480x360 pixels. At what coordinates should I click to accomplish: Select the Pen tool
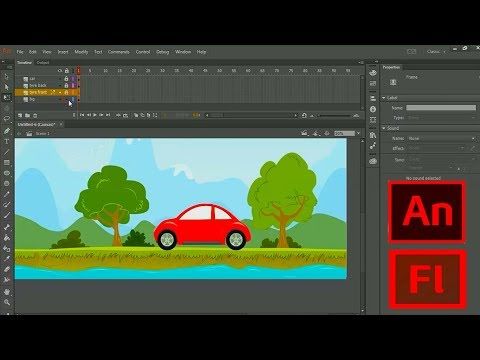pos(6,131)
